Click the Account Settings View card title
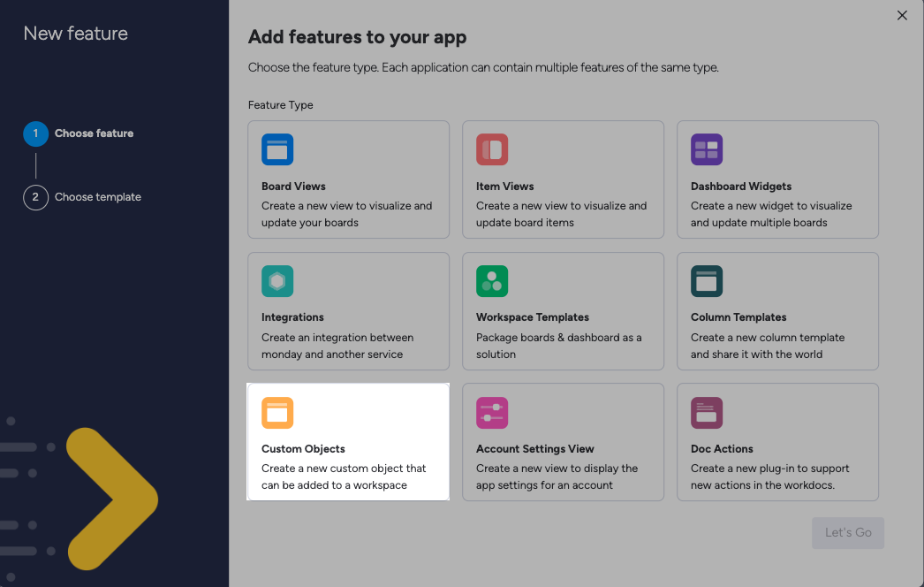The width and height of the screenshot is (924, 587). [x=535, y=449]
